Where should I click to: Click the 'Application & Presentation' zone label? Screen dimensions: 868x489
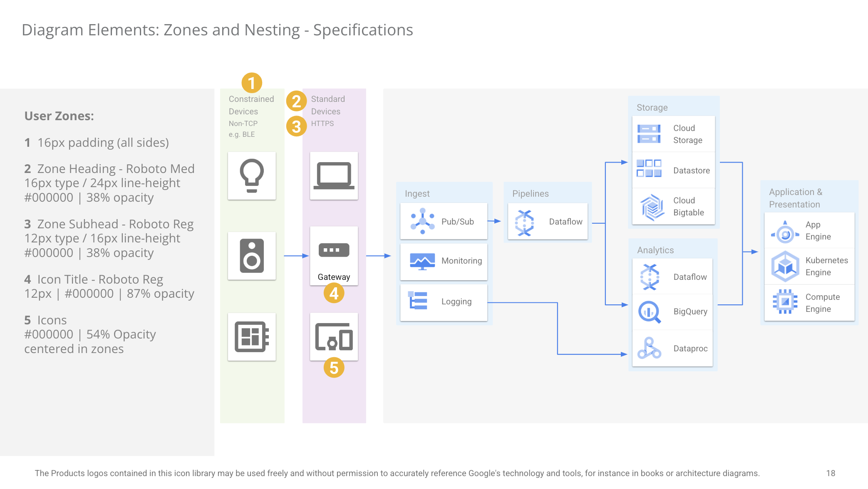point(796,198)
